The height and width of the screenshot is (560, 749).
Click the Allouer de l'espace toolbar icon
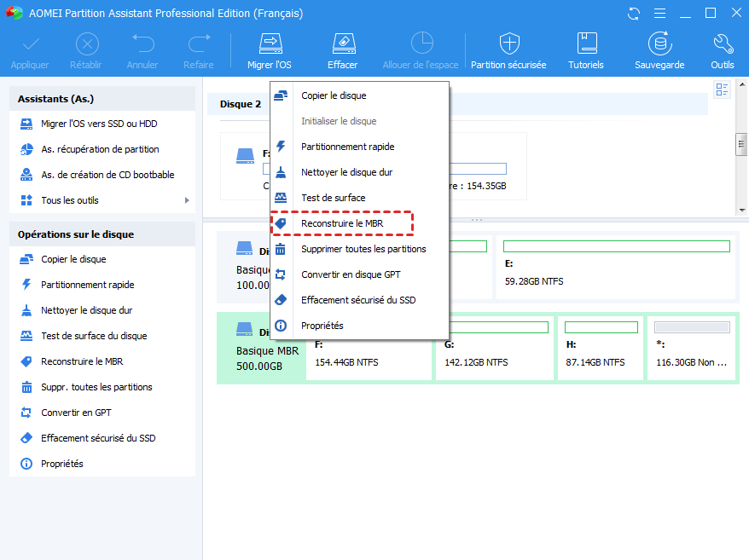pos(421,44)
